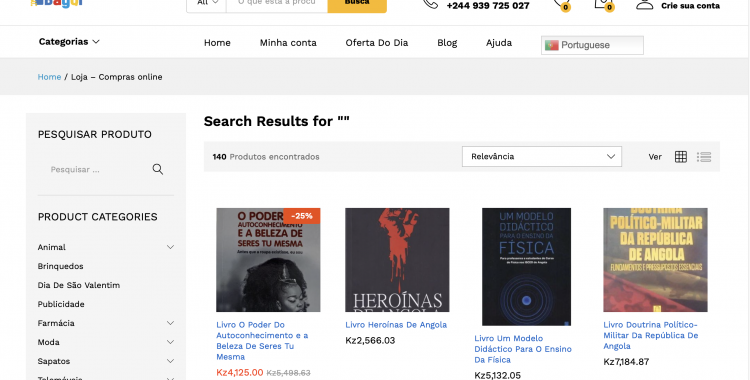The height and width of the screenshot is (380, 750).
Task: Click the user account icon
Action: click(644, 4)
